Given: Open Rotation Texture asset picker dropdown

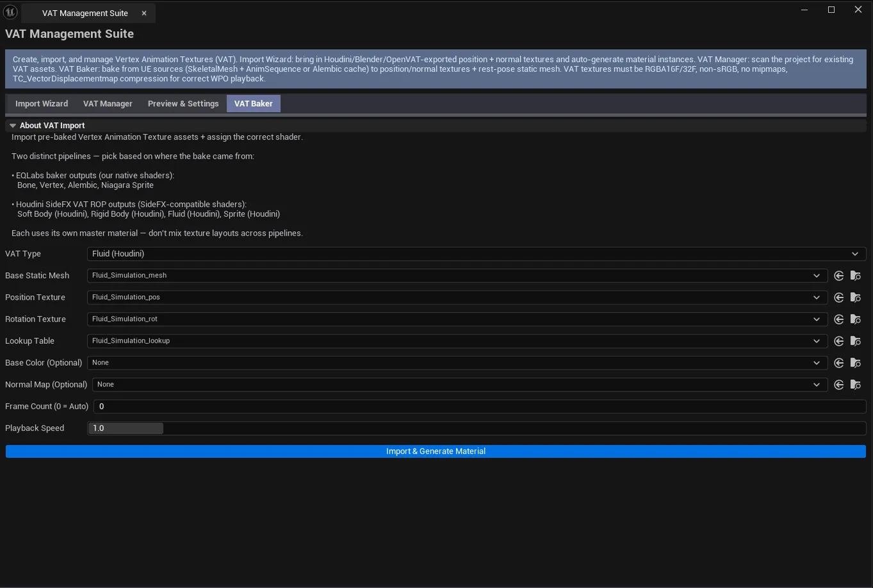Looking at the screenshot, I should [457, 319].
